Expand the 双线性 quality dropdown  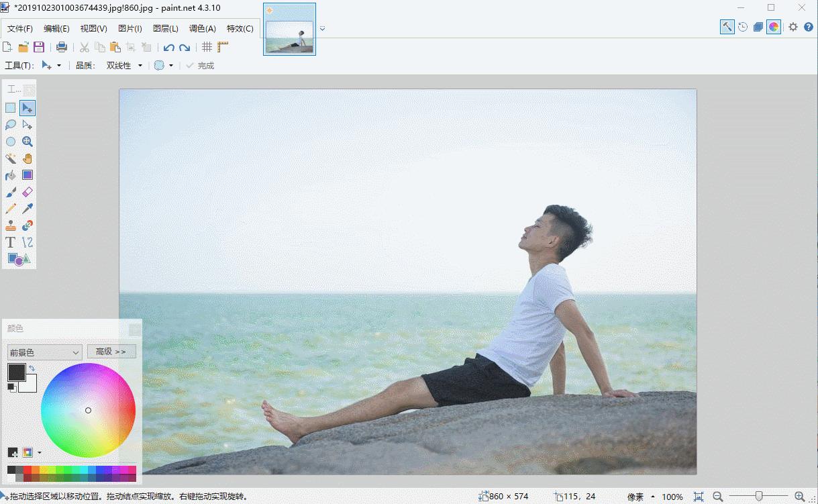click(x=125, y=66)
